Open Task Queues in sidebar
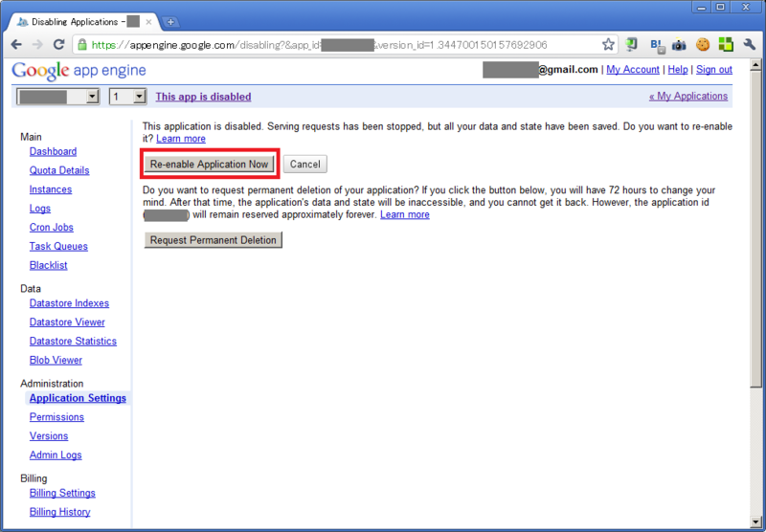The image size is (766, 532). point(58,247)
